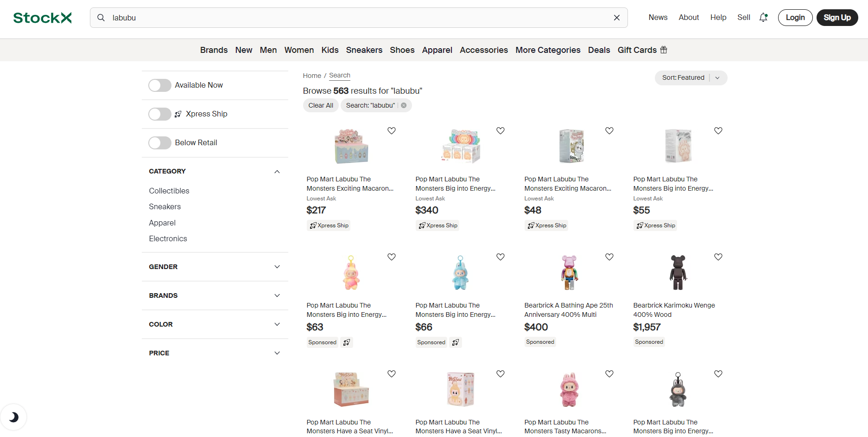This screenshot has width=868, height=437.
Task: Open the Bearbrick Bathing Ape product thumbnail
Action: (569, 273)
